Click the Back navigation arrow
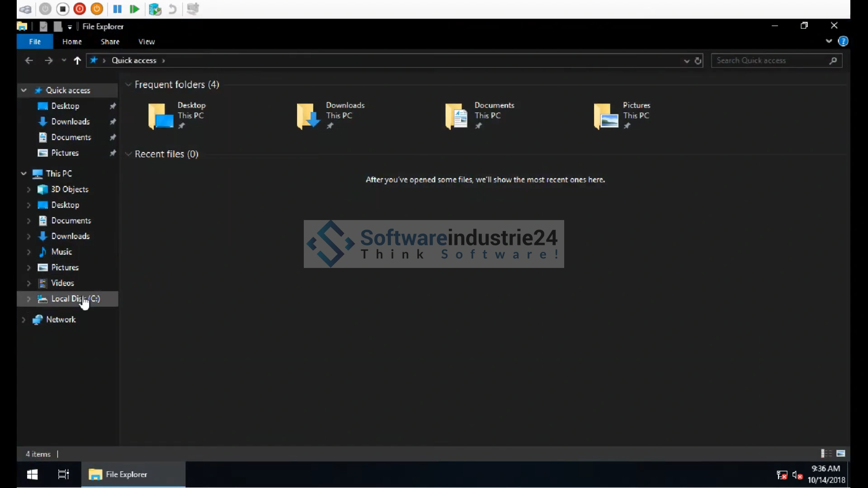The width and height of the screenshot is (868, 488). click(29, 61)
